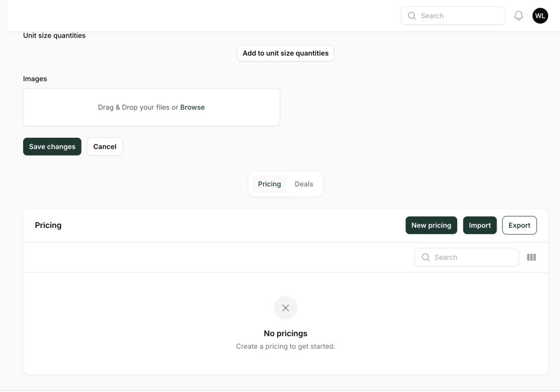This screenshot has width=560, height=392.
Task: Open the WL user avatar menu
Action: (x=540, y=16)
